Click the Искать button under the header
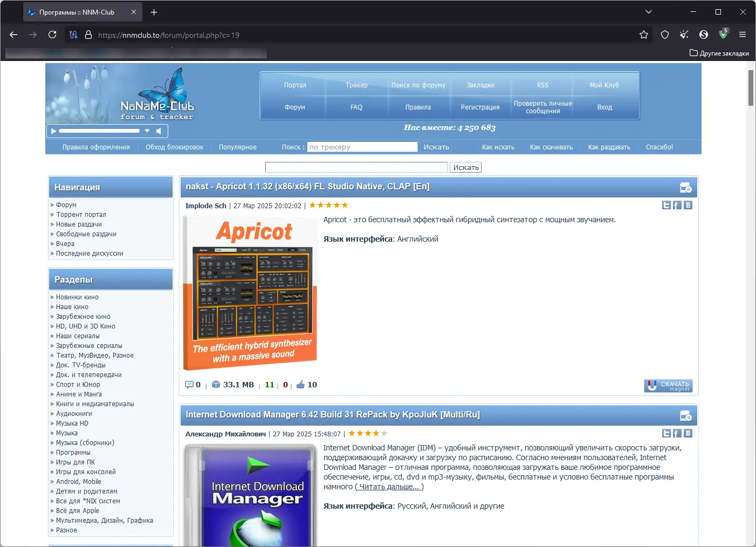756x547 pixels. point(466,167)
